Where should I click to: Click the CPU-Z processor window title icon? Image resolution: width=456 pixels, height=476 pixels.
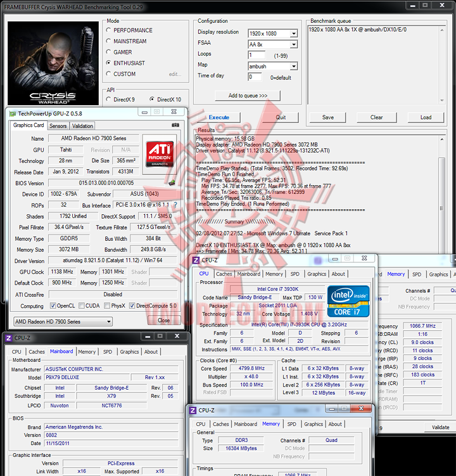click(x=196, y=261)
